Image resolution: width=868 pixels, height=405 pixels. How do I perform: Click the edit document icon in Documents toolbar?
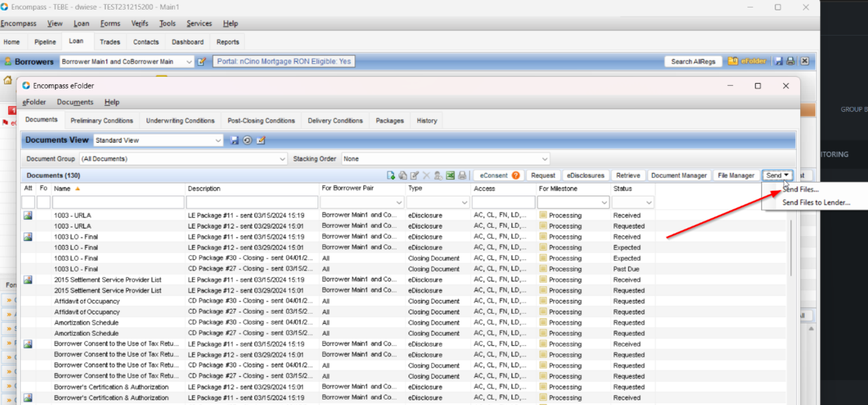415,176
